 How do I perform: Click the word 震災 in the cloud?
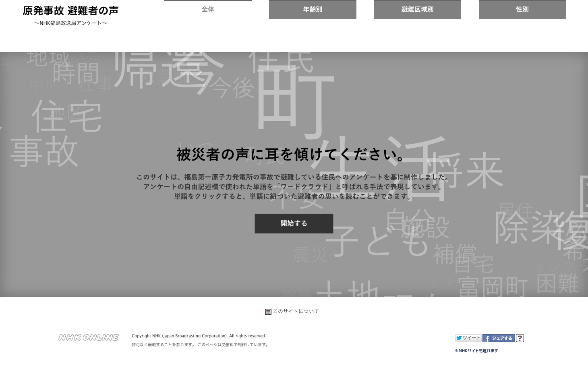click(x=310, y=254)
